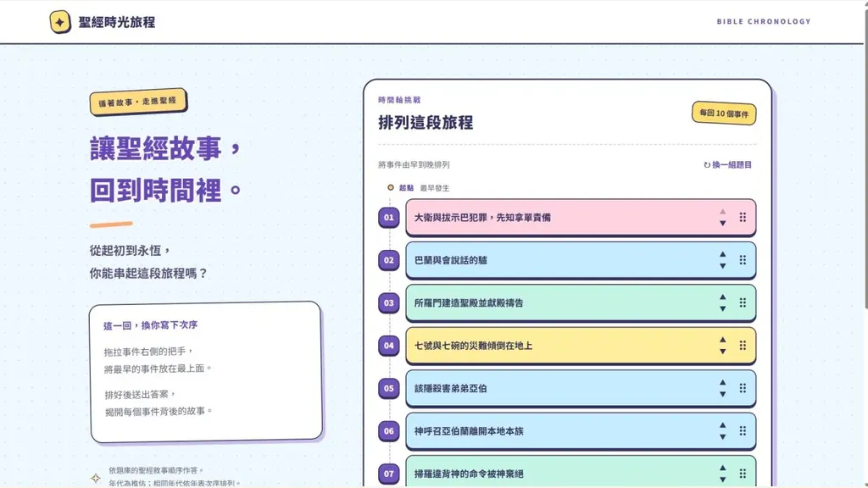
Task: Click the star logo icon in header
Action: tap(60, 22)
